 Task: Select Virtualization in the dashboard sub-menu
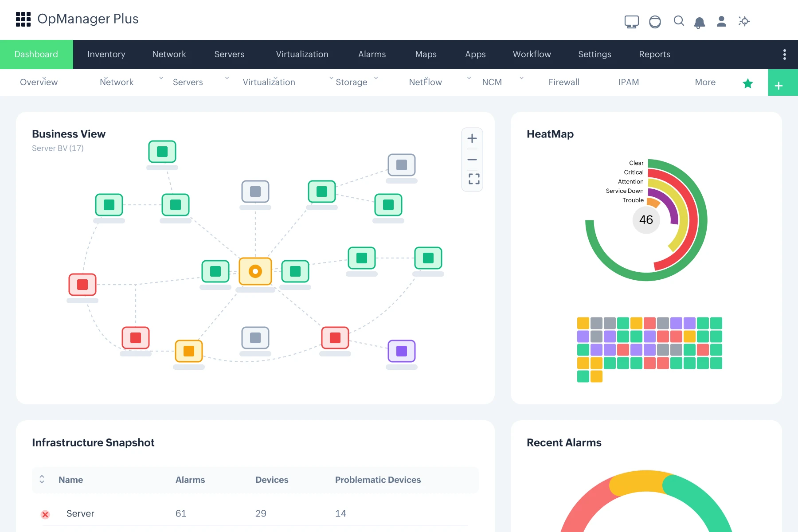click(269, 82)
